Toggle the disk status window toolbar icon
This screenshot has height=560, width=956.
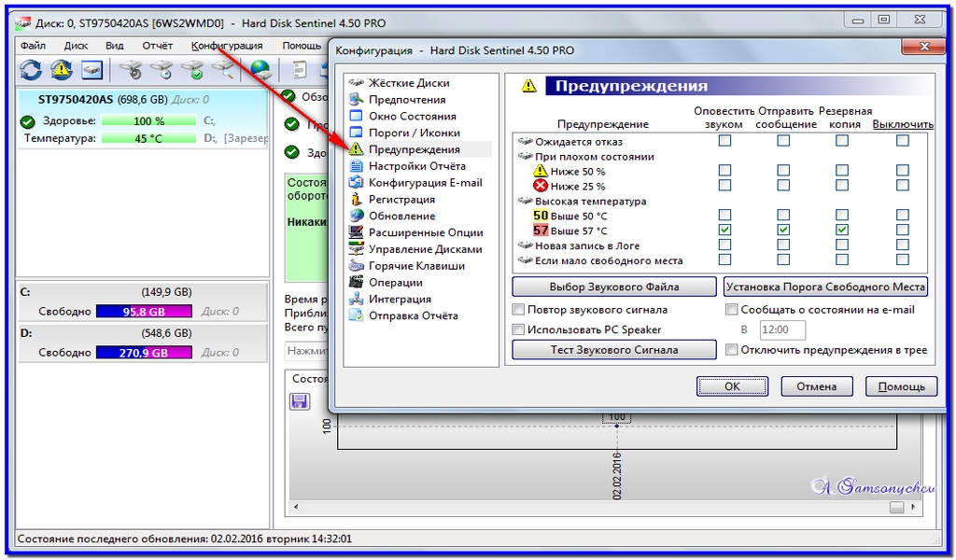pyautogui.click(x=91, y=69)
